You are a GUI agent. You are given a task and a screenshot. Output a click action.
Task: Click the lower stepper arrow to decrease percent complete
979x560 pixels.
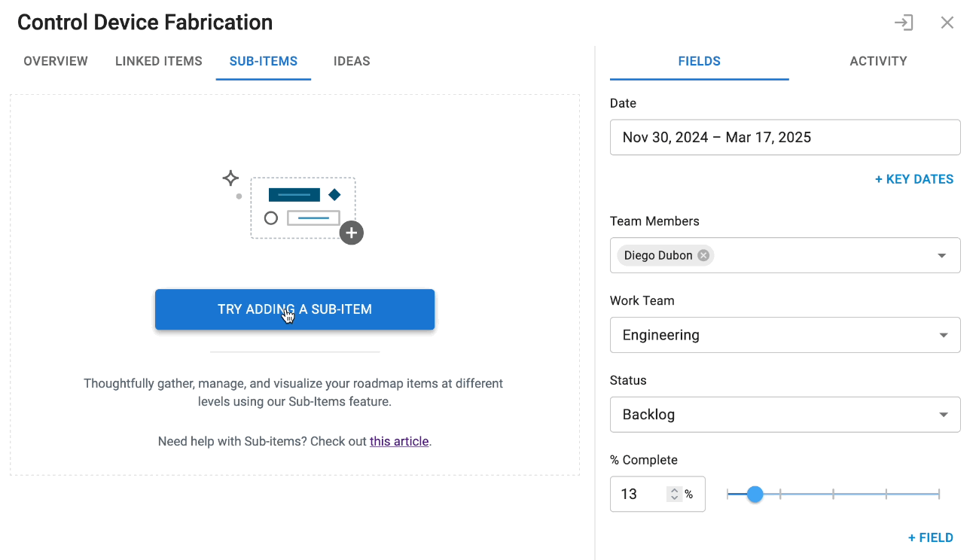pyautogui.click(x=674, y=498)
